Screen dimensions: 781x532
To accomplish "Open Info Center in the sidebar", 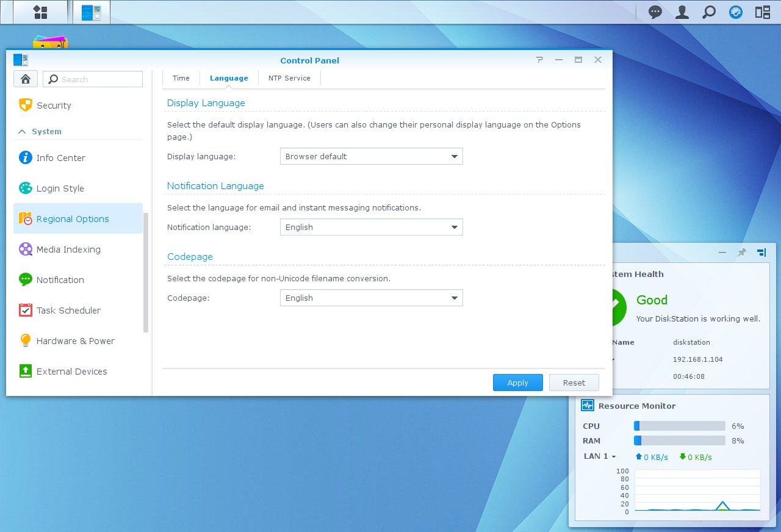I will click(x=78, y=157).
